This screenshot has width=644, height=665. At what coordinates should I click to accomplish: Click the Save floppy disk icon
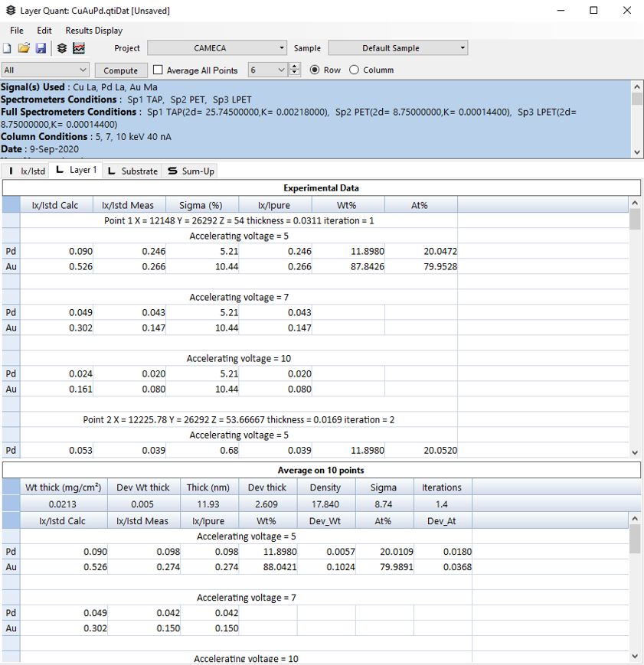pos(41,48)
